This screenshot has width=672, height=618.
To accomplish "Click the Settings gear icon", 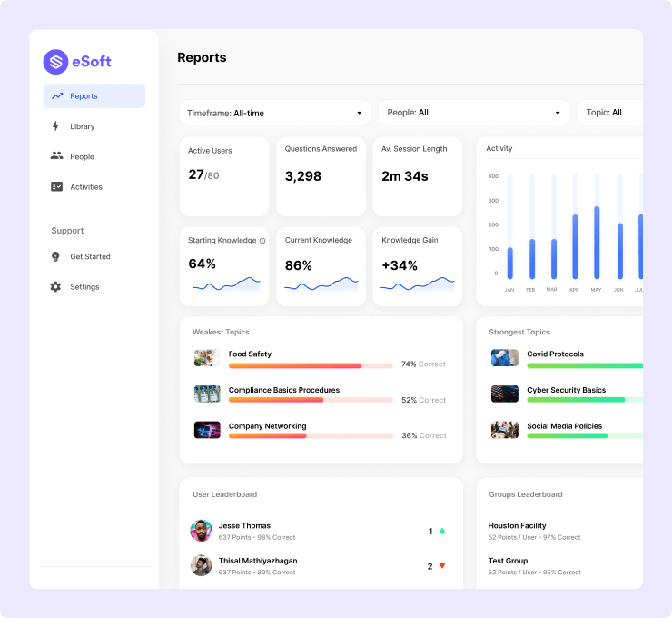I will (56, 287).
